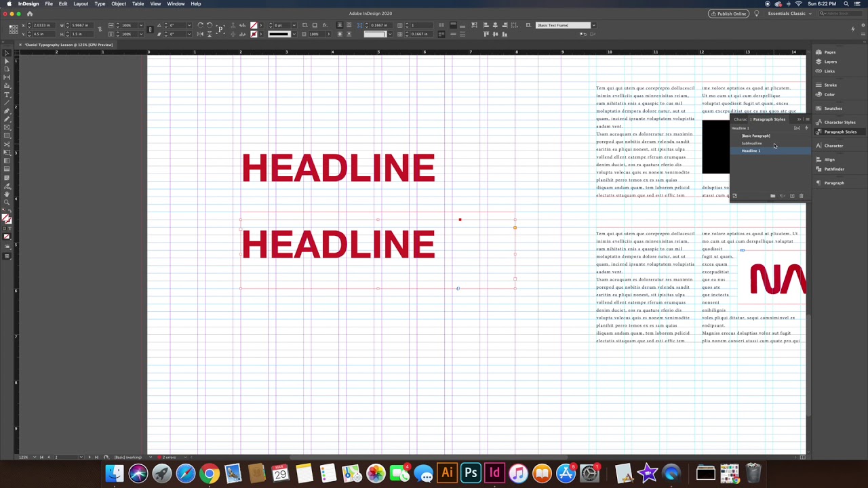Open the Essentials Classic workspace switcher
868x488 pixels.
click(x=789, y=14)
